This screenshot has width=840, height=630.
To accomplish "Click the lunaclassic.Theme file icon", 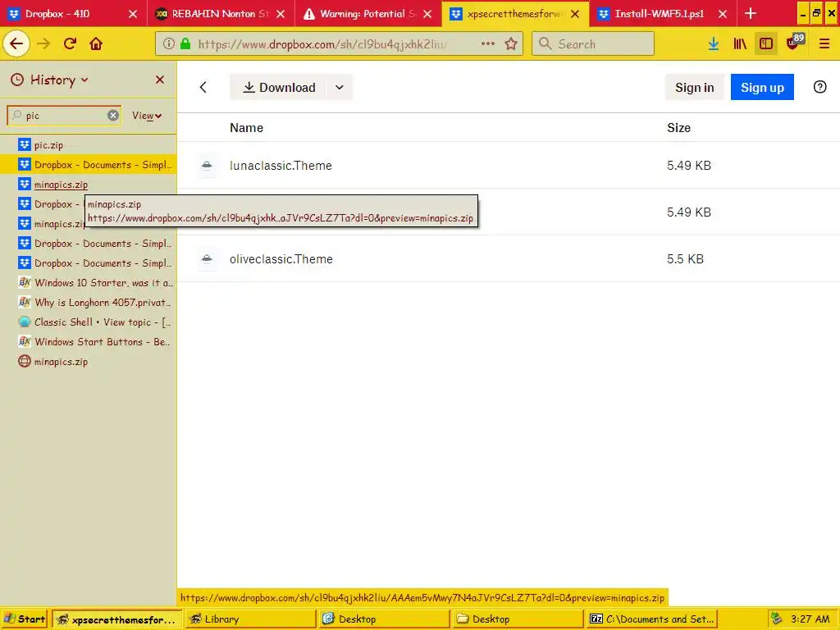I will point(207,166).
